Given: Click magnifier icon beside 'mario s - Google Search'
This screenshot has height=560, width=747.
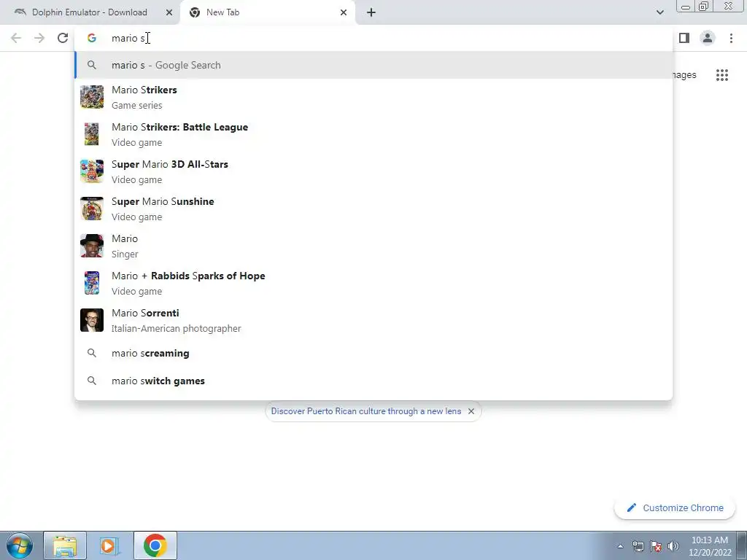Looking at the screenshot, I should click(x=92, y=65).
